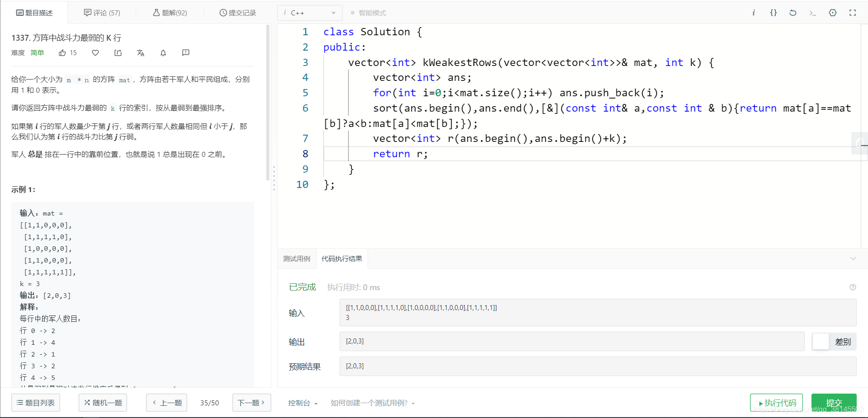Go to 下一题 next problem
The height and width of the screenshot is (418, 868).
pyautogui.click(x=251, y=403)
